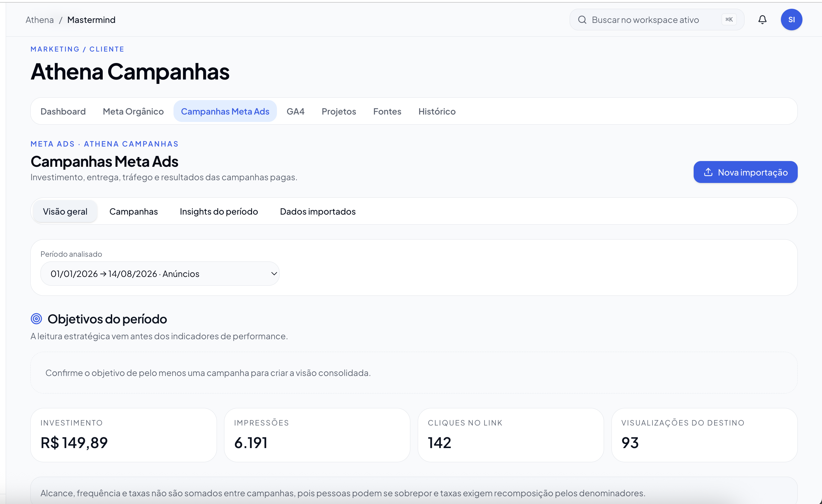Open Insights do período sub-tab
The height and width of the screenshot is (504, 822).
pos(219,211)
